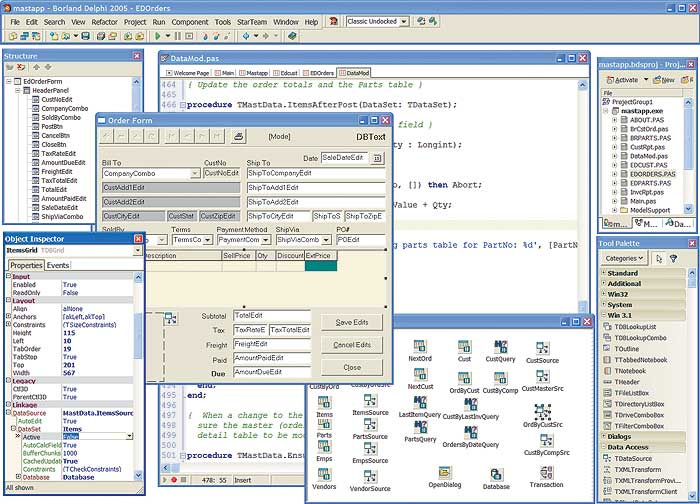Select the OrdersByDateQuery component
The width and height of the screenshot is (700, 504).
tap(471, 432)
